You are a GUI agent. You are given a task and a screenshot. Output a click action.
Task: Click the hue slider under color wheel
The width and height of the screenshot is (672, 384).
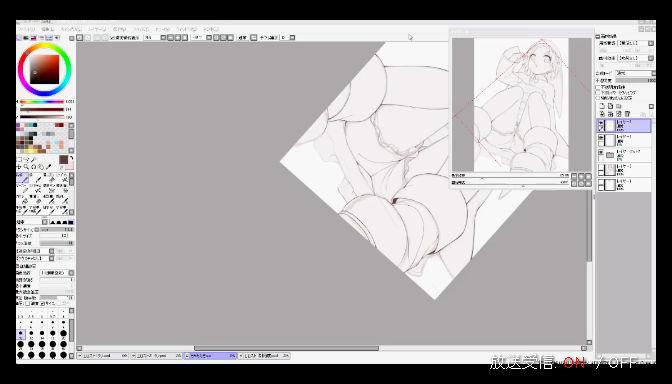[x=42, y=102]
